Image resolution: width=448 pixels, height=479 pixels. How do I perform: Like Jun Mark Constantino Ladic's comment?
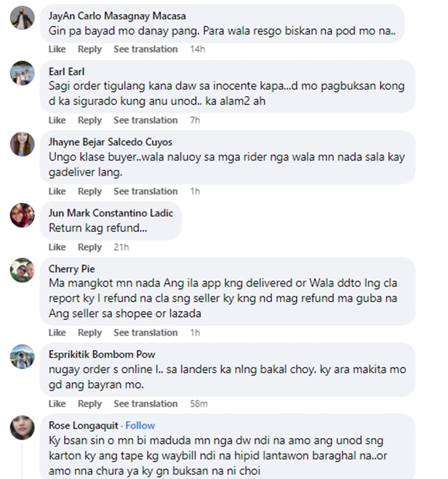pyautogui.click(x=57, y=247)
